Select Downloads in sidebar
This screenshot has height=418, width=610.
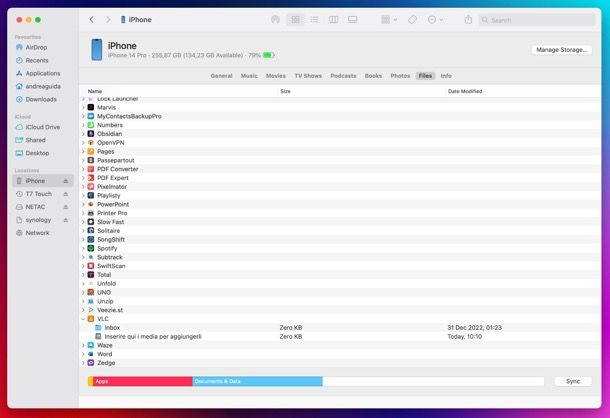click(x=41, y=99)
